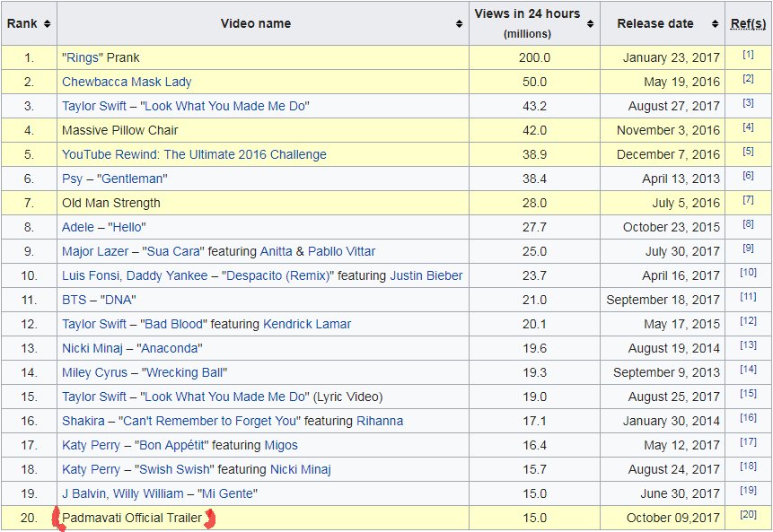Open "Swish Swish" song link
Screen dimensions: 773x532
(174, 469)
